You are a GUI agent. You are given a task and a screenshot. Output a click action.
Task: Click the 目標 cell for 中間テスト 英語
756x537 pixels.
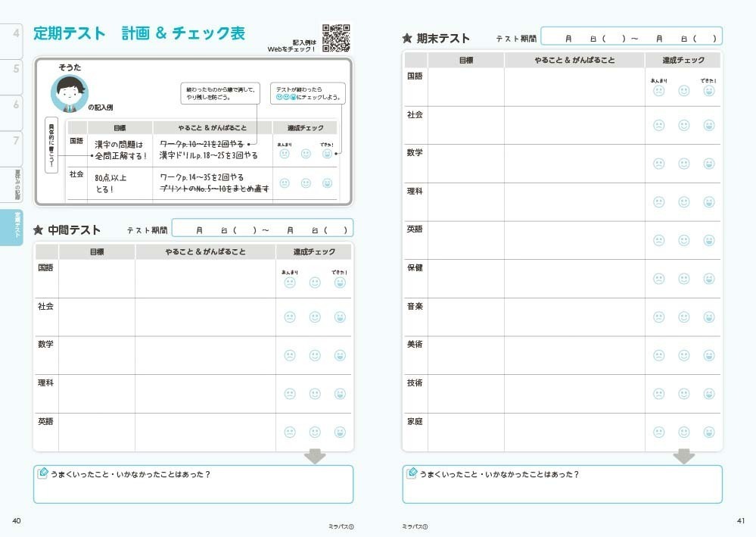[97, 432]
